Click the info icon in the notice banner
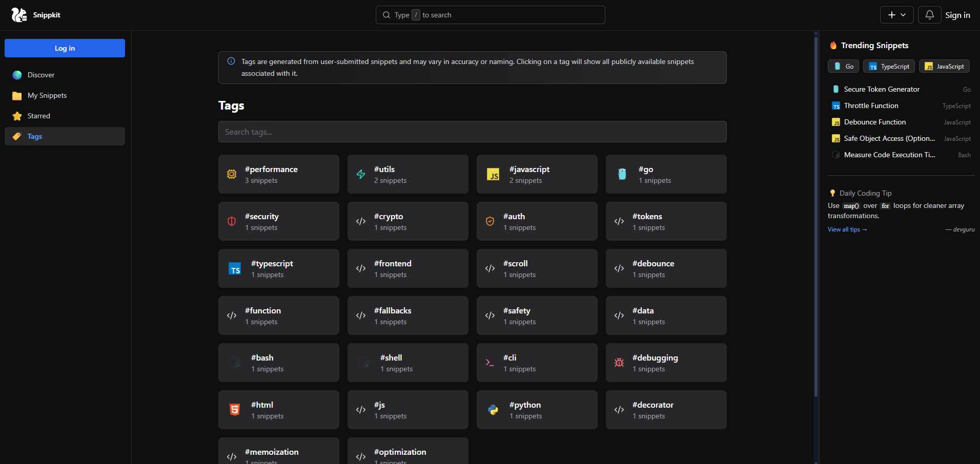Viewport: 980px width, 464px height. [231, 61]
